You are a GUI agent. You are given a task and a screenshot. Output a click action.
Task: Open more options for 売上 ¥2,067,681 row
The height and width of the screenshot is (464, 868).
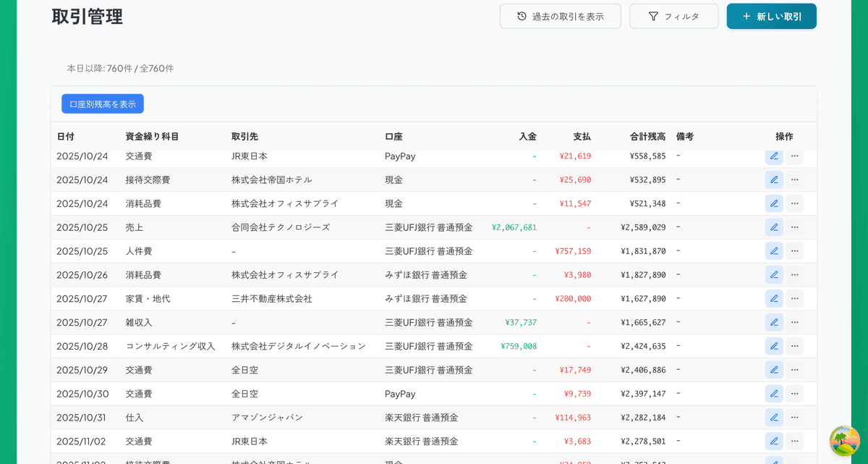[795, 227]
